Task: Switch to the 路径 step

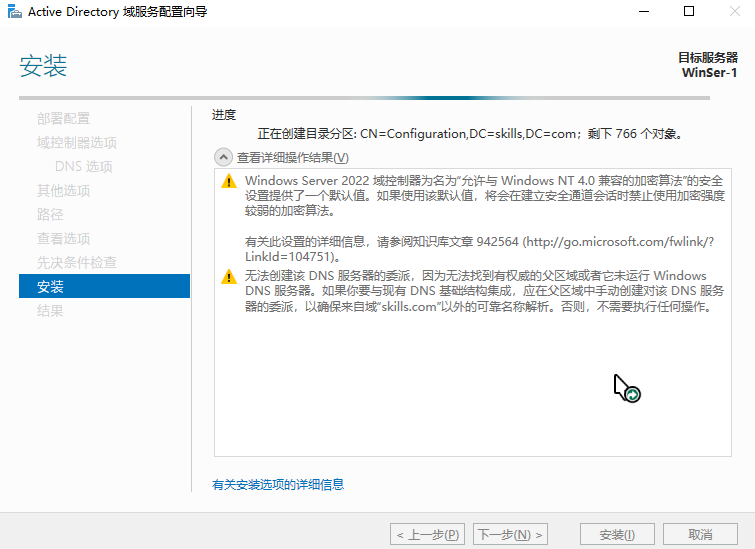Action: 50,215
